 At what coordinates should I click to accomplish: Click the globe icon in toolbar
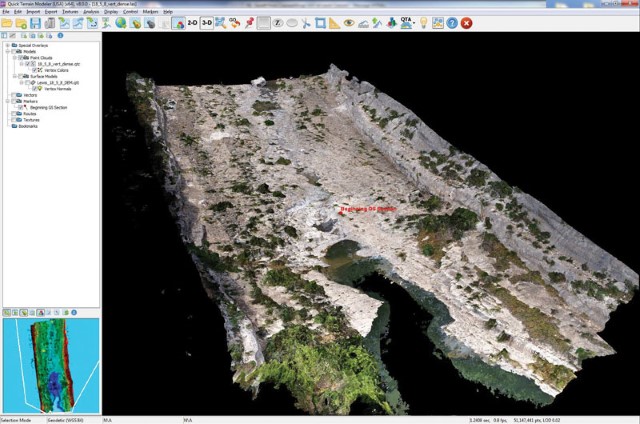(121, 22)
